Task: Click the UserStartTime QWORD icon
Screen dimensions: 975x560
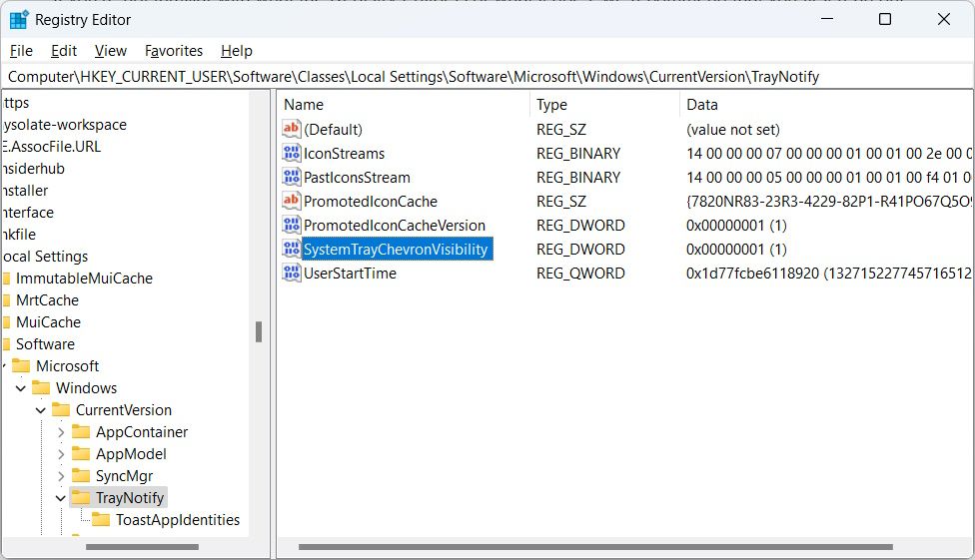Action: 291,273
